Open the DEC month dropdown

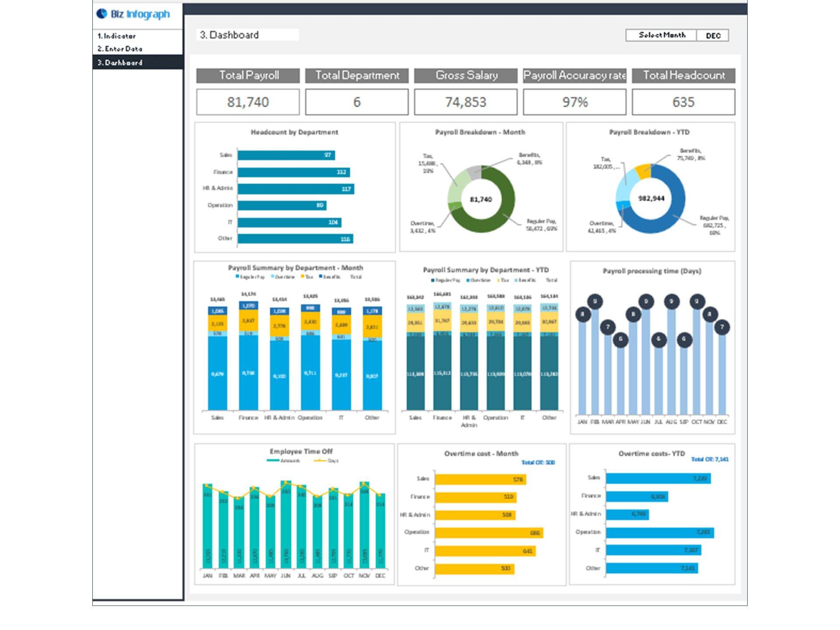click(712, 35)
